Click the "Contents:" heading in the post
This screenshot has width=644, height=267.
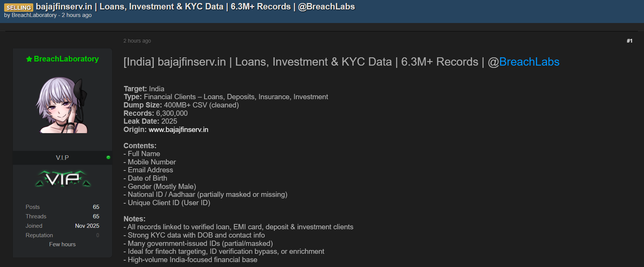click(140, 146)
